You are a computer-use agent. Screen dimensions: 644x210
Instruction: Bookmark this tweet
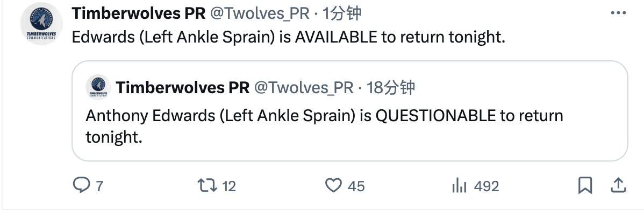585,186
